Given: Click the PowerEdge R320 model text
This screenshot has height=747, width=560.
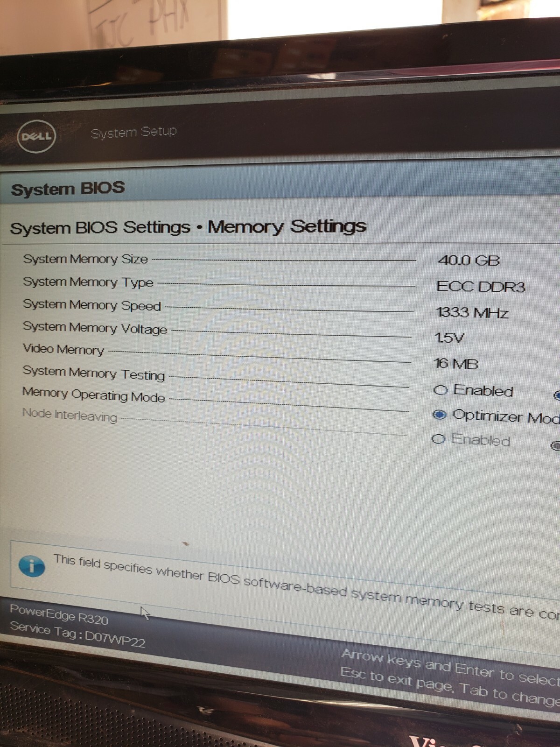Looking at the screenshot, I should [x=59, y=615].
